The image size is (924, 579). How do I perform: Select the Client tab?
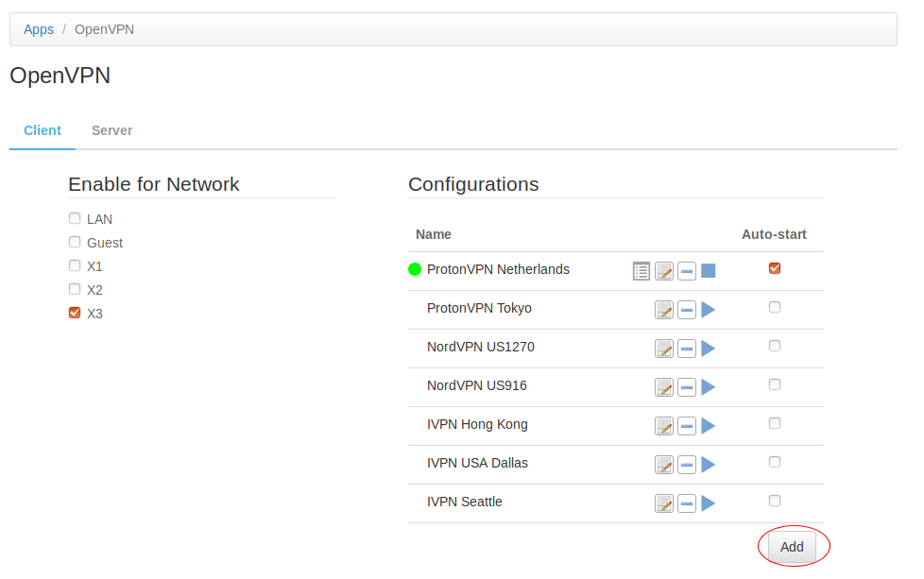click(x=43, y=130)
